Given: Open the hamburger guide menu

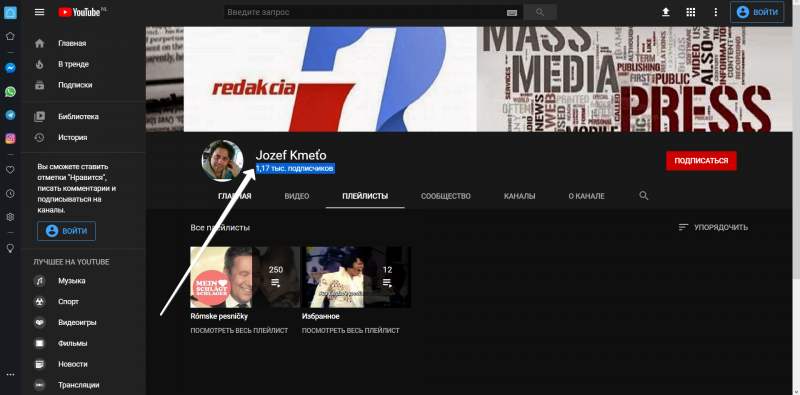Looking at the screenshot, I should (x=39, y=12).
